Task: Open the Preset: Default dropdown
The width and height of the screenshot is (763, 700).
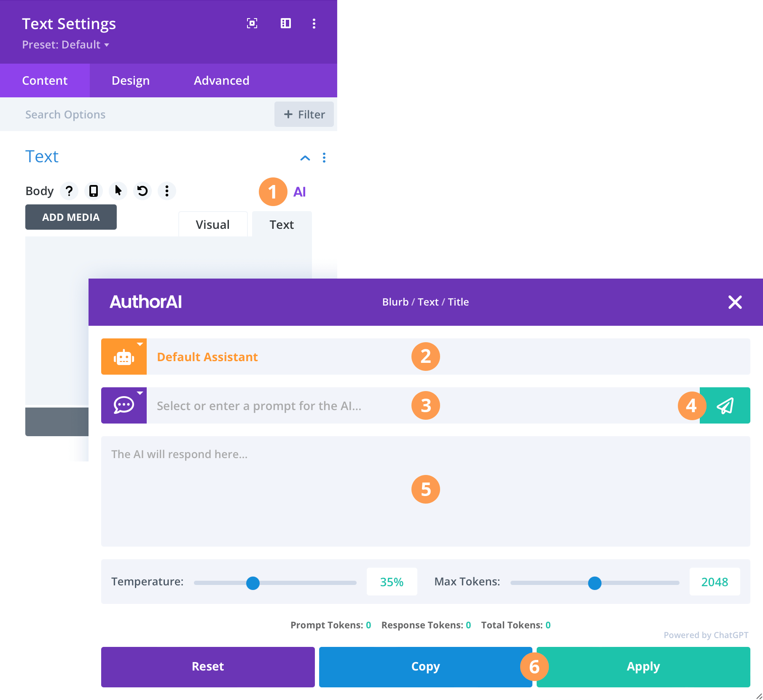Action: [x=65, y=45]
